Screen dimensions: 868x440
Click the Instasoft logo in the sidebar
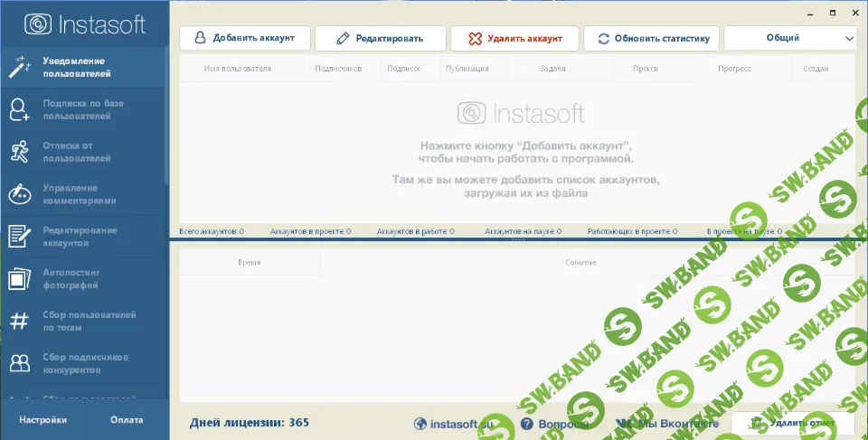pyautogui.click(x=85, y=24)
